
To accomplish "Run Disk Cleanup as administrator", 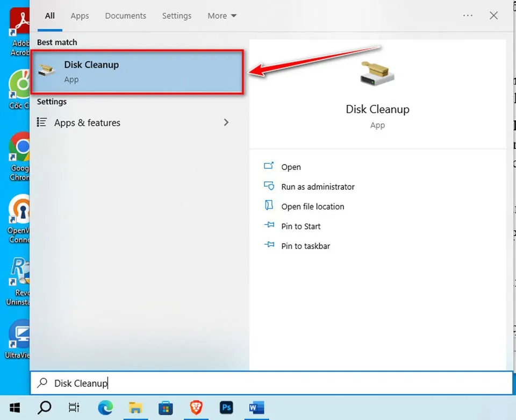I will point(317,187).
